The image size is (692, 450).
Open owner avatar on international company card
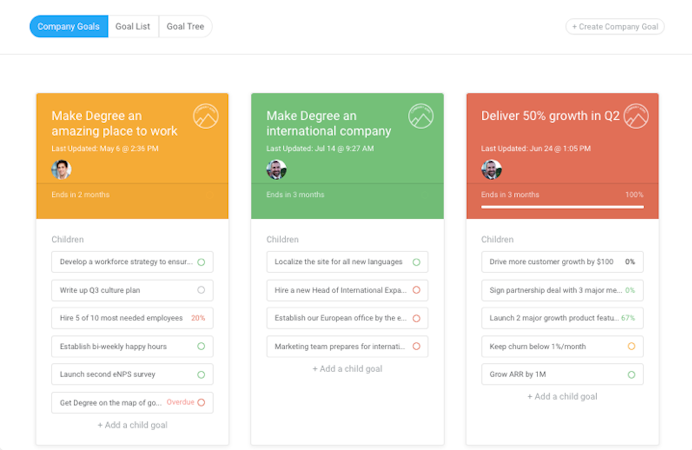[x=276, y=169]
